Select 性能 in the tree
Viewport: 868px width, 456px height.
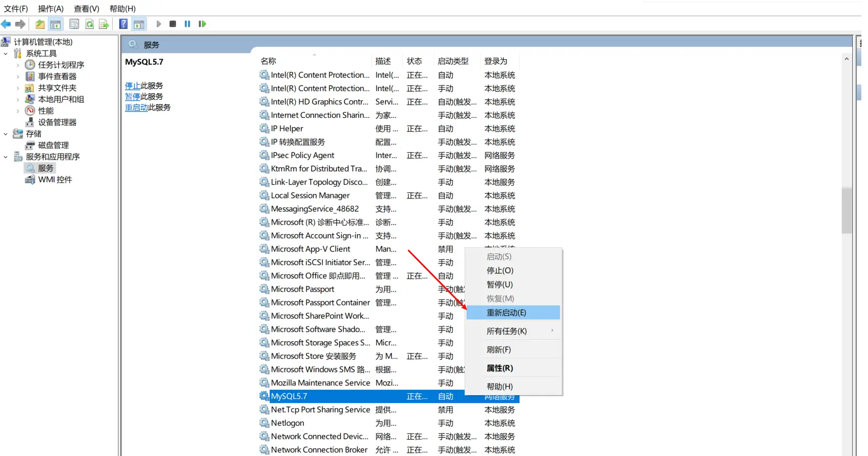pos(45,111)
